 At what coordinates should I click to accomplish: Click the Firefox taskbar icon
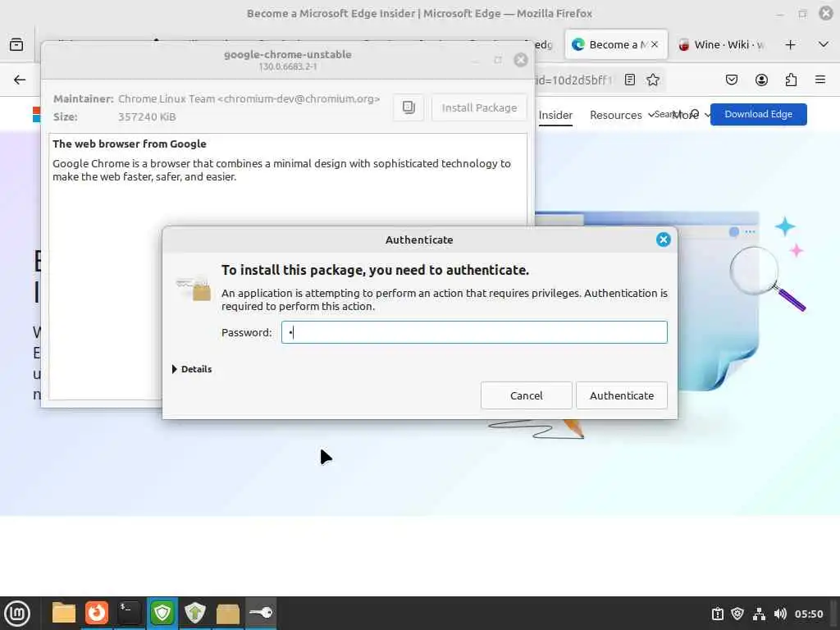click(x=97, y=613)
